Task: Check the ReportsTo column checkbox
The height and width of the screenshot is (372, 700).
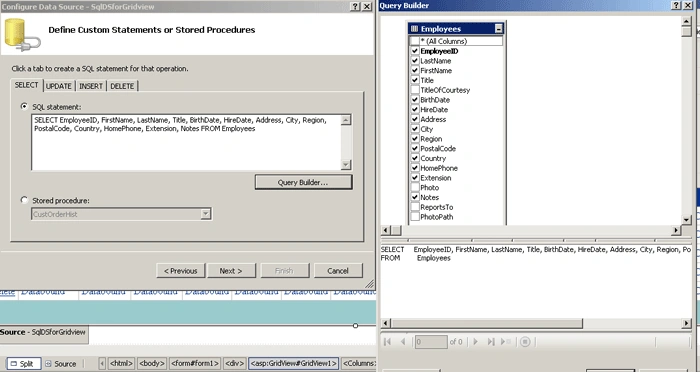Action: [415, 207]
